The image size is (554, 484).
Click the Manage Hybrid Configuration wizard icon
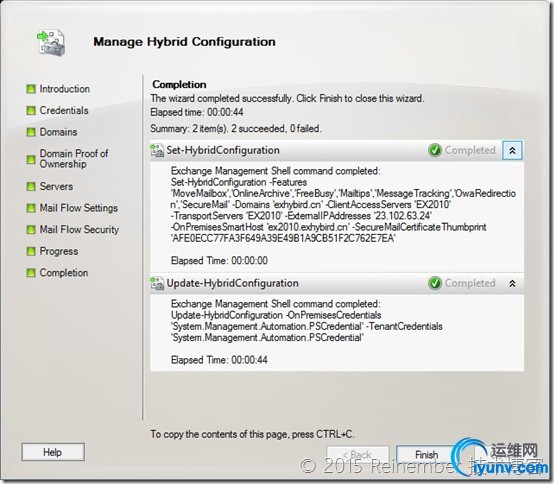coord(51,43)
